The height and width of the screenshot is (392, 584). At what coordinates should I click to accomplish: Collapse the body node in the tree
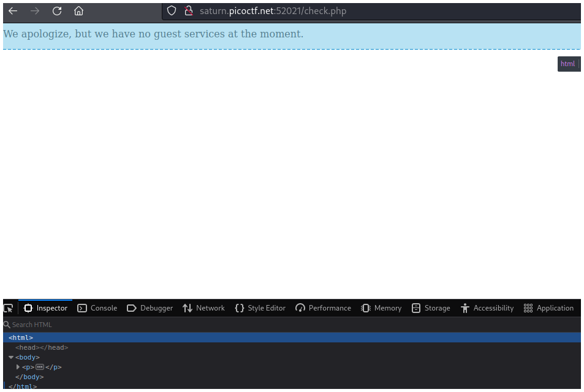point(11,357)
